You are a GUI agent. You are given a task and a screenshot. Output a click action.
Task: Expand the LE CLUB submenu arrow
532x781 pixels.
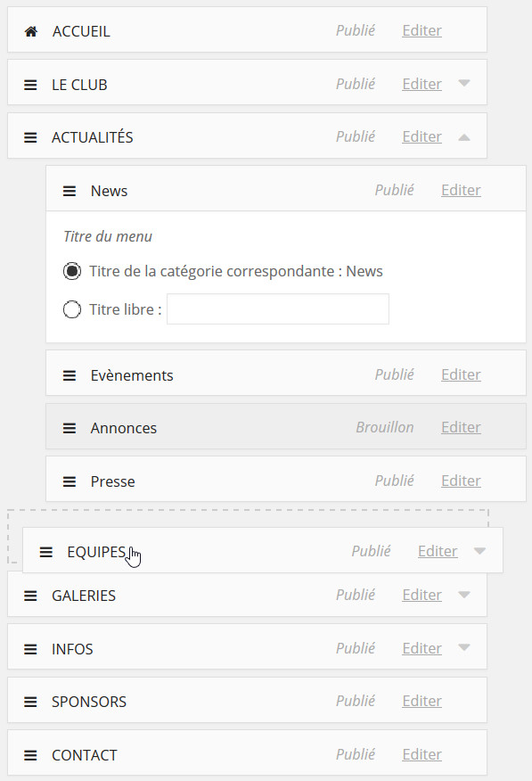tap(464, 83)
